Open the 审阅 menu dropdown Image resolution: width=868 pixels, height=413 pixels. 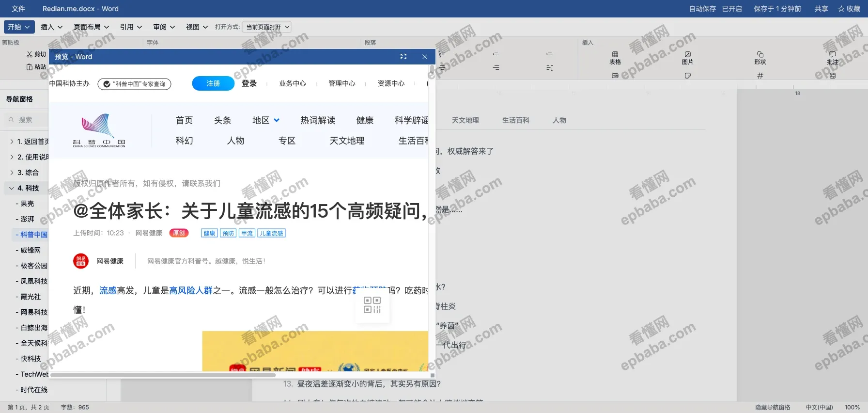point(164,27)
